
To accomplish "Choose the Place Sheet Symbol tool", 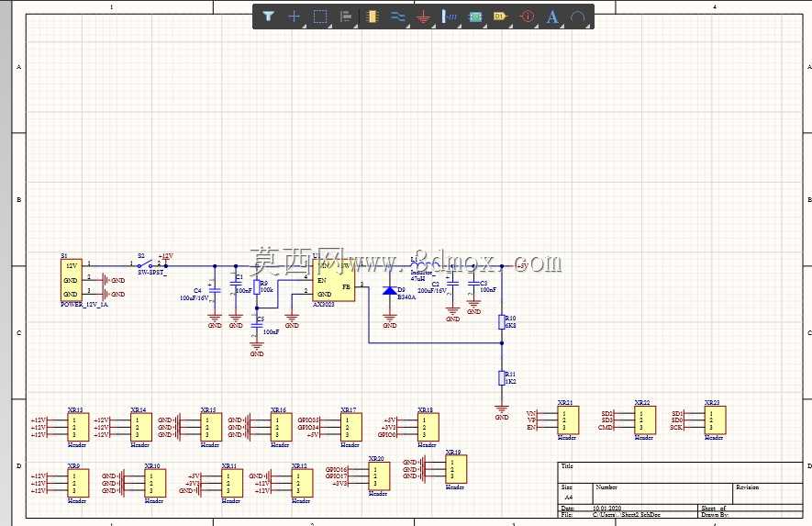I will 475,17.
